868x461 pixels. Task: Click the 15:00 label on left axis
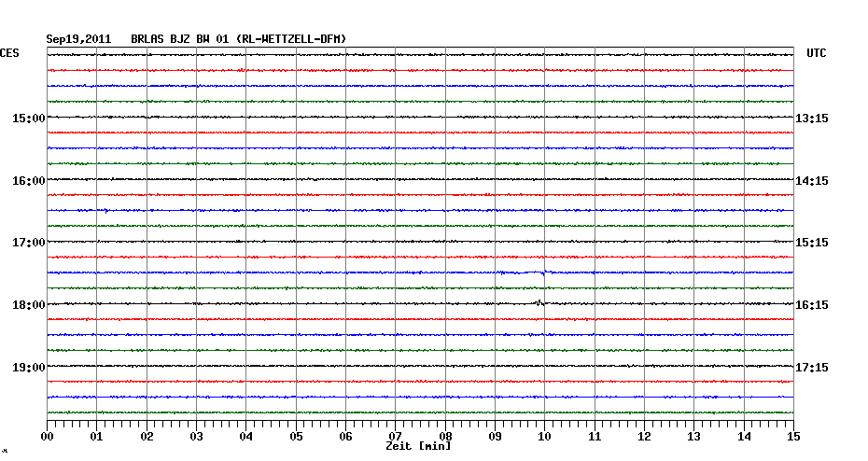tap(29, 119)
